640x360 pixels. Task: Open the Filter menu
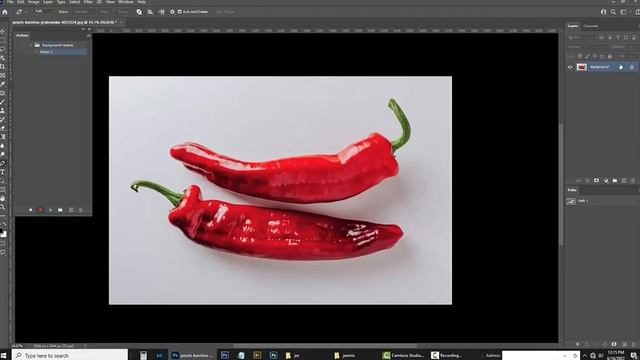coord(88,2)
